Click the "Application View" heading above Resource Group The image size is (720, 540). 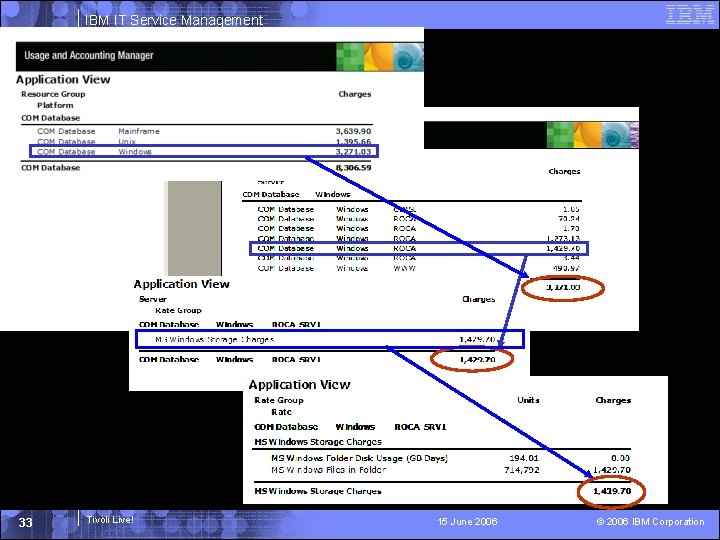click(63, 79)
